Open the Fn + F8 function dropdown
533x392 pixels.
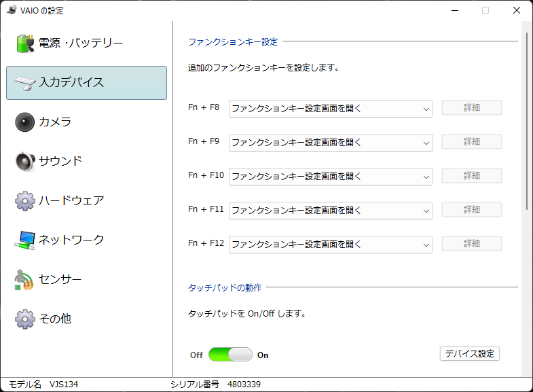331,109
